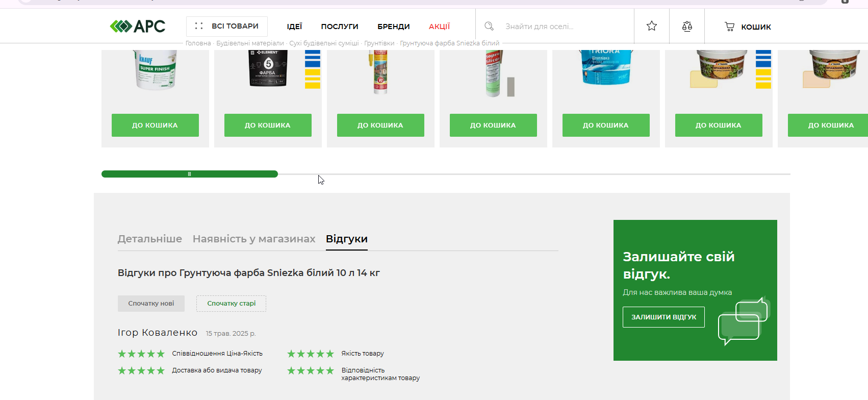Open the ПОСЛУГИ menu item
The image size is (868, 400).
click(340, 27)
